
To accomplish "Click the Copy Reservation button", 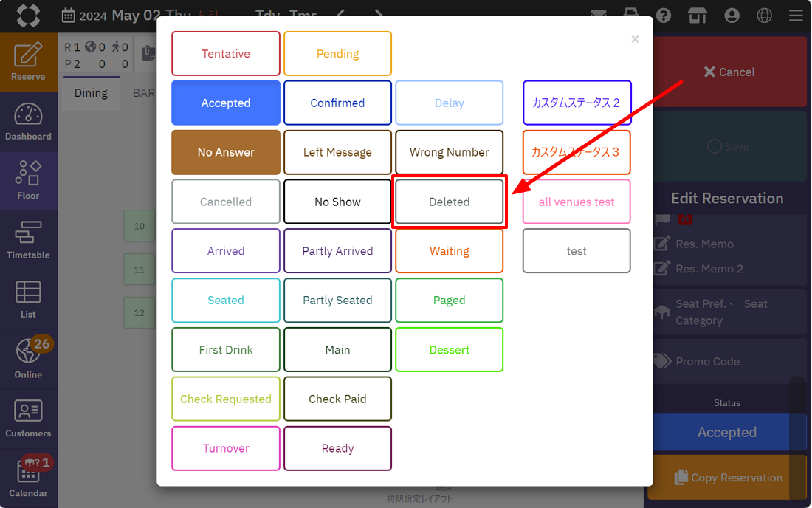I will tap(727, 478).
